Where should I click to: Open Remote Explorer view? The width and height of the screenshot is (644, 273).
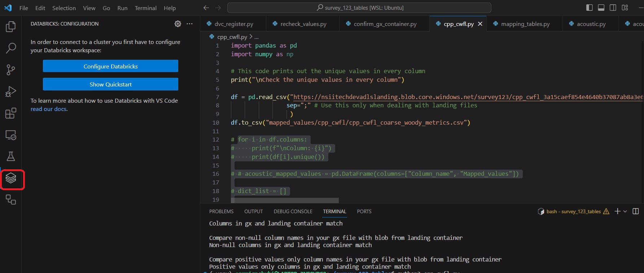[11, 135]
